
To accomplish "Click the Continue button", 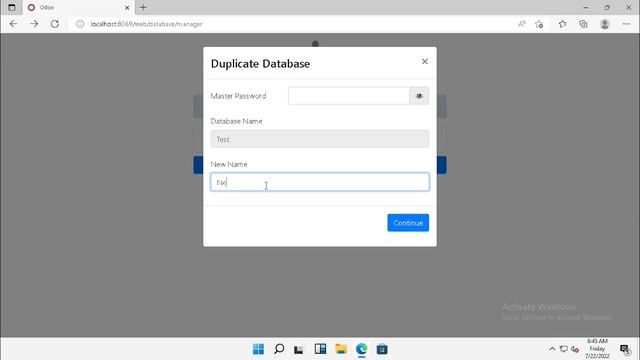I will tap(408, 223).
